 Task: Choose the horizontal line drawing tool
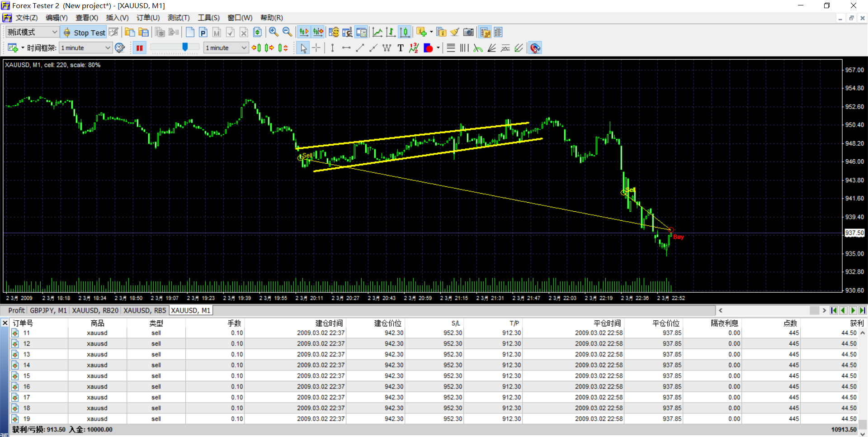[x=346, y=48]
